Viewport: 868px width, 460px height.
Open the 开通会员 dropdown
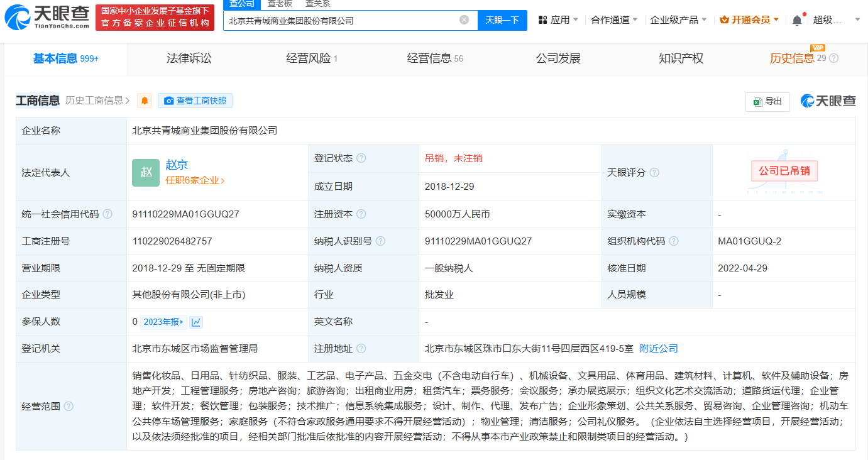(x=749, y=20)
